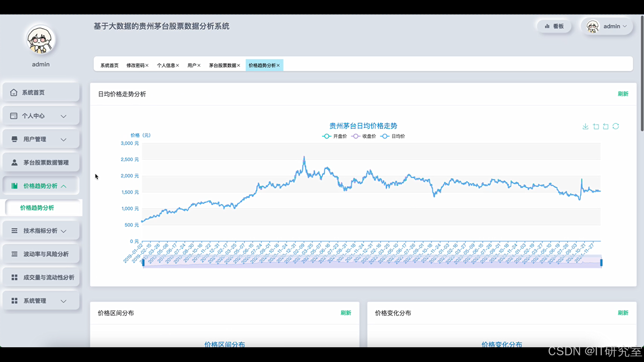Switch to the 修改密码 tab
Image resolution: width=644 pixels, height=362 pixels.
click(x=135, y=65)
